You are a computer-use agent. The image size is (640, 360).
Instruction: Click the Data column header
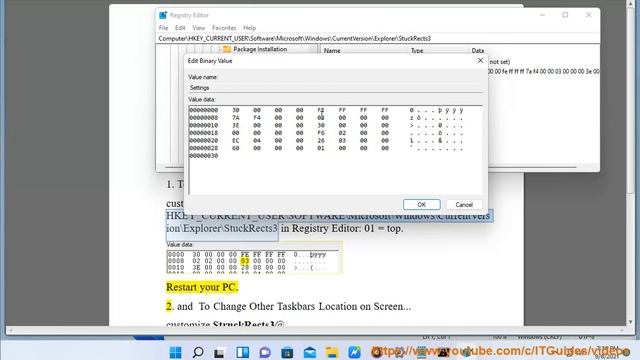pos(478,51)
